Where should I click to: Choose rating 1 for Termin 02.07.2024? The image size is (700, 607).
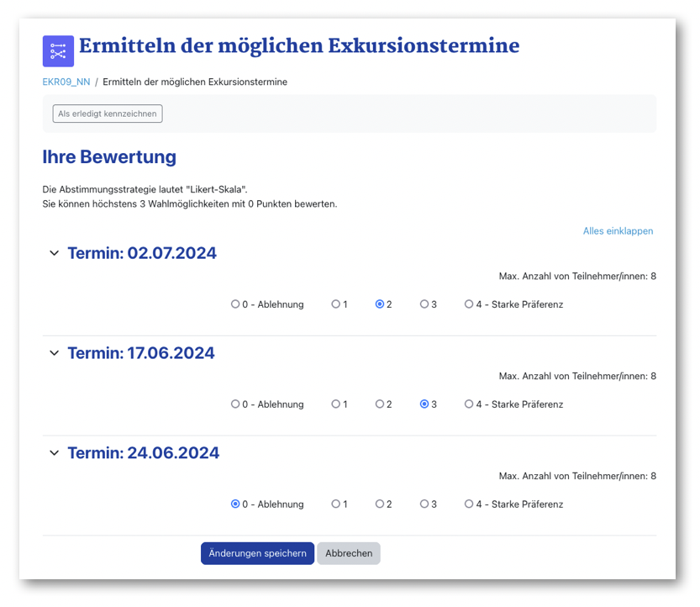tap(335, 304)
